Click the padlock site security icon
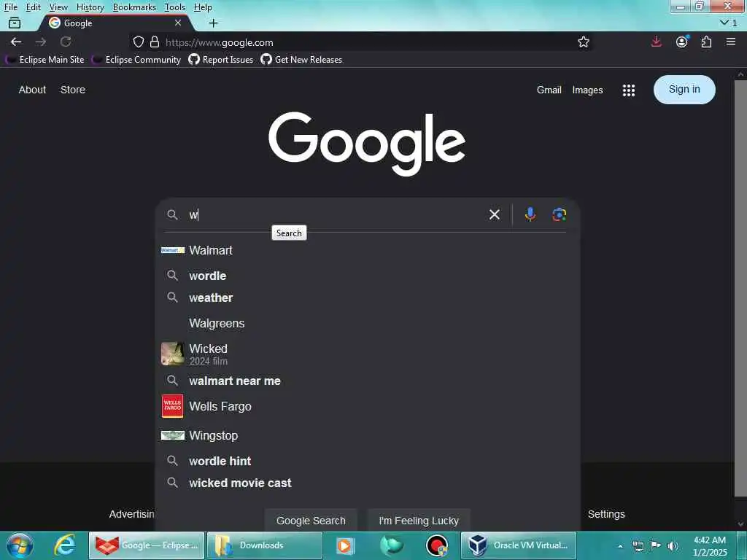The image size is (747, 560). (155, 42)
